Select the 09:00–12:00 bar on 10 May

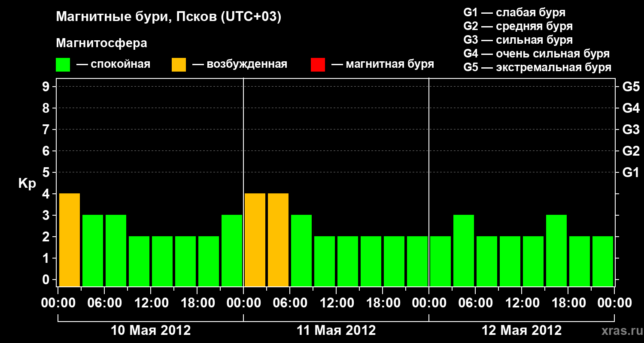pyautogui.click(x=139, y=261)
